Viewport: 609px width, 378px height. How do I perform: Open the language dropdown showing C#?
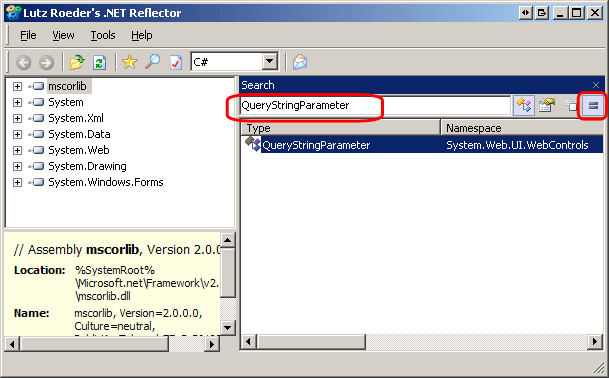click(x=270, y=61)
